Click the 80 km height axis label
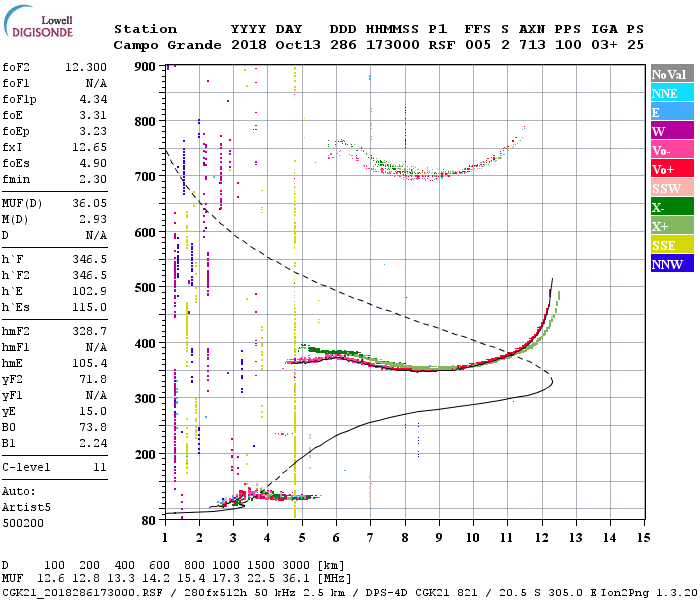Viewport: 700px width, 600px height. (x=148, y=521)
